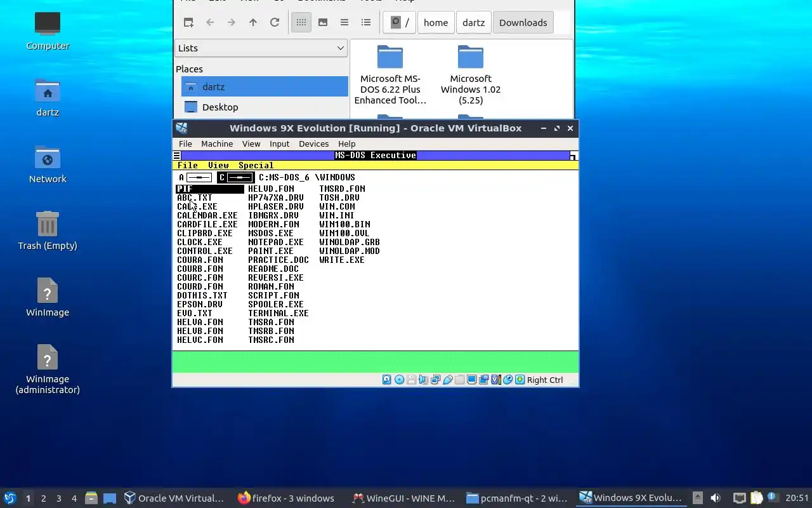
Task: Open VirtualBox Machine menu
Action: coord(217,144)
